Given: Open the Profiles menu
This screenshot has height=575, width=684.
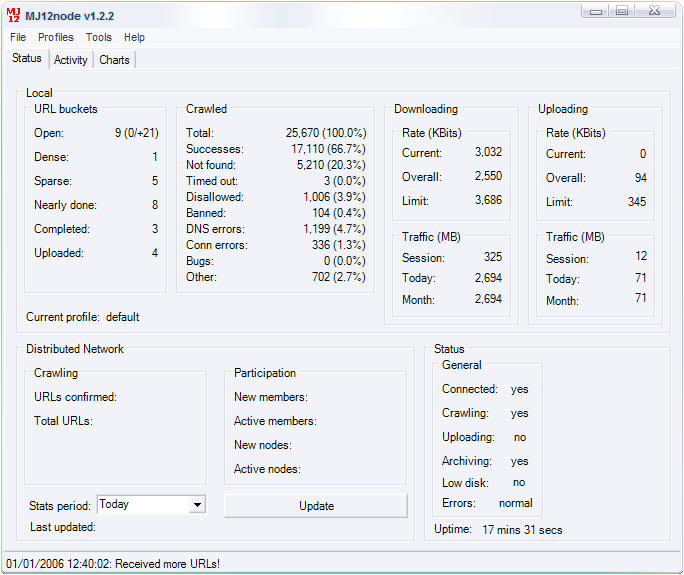Looking at the screenshot, I should 56,38.
